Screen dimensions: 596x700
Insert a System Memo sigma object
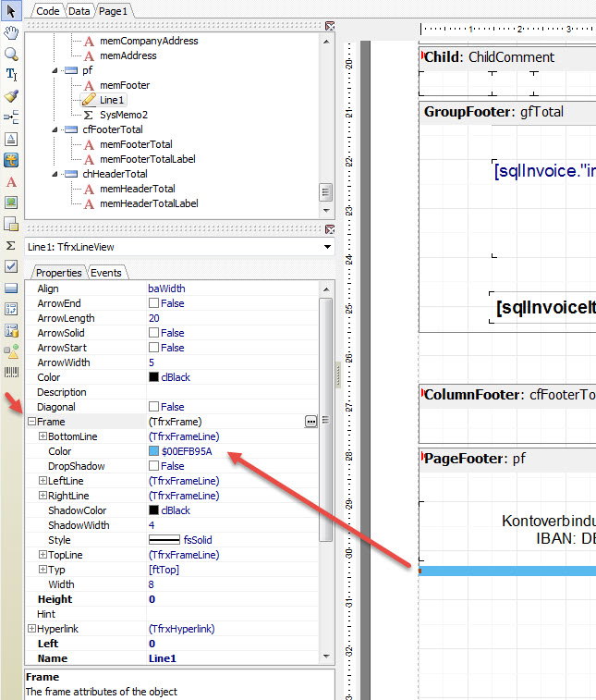click(11, 245)
